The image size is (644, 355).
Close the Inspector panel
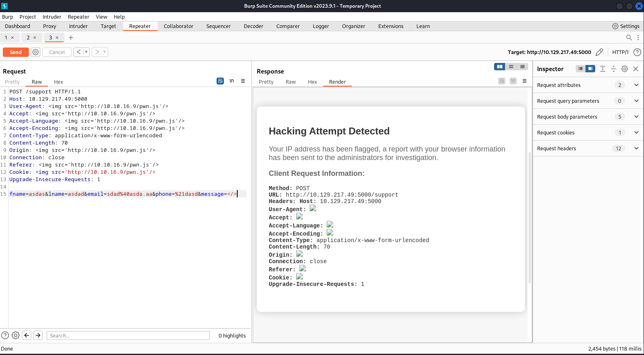click(636, 69)
